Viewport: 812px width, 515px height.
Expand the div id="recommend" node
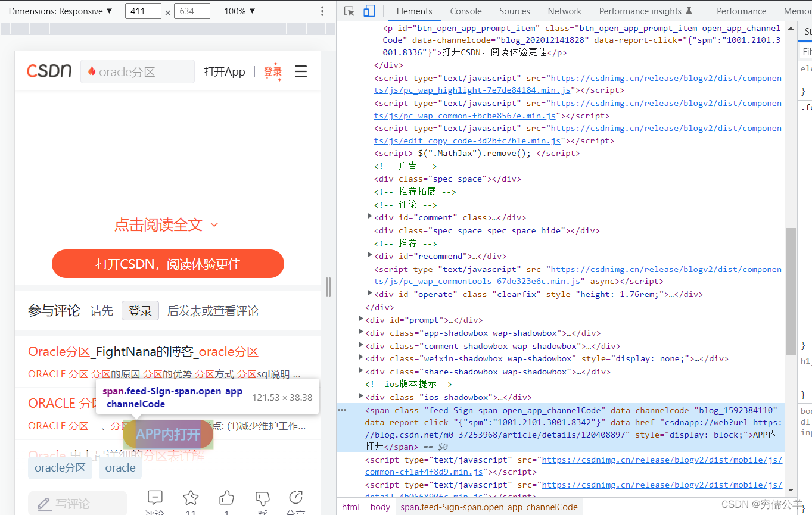pyautogui.click(x=370, y=255)
